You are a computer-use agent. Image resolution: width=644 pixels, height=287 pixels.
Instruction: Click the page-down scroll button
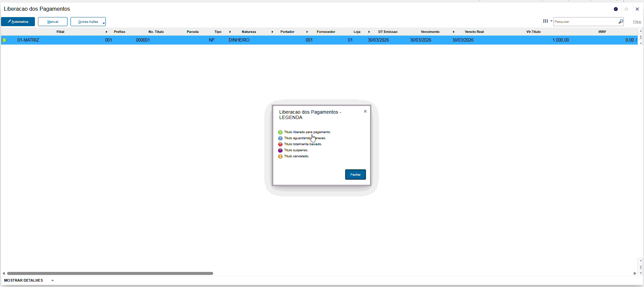[x=641, y=267]
